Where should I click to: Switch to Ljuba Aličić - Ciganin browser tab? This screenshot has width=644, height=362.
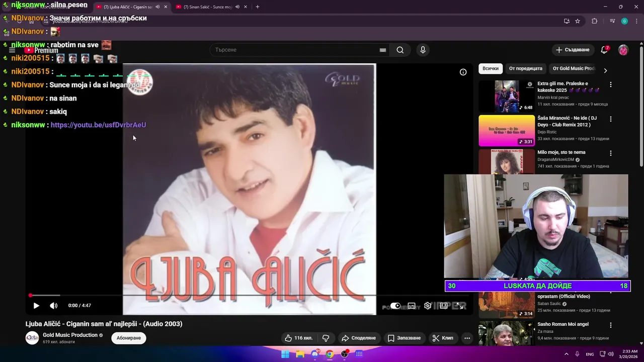click(128, 7)
